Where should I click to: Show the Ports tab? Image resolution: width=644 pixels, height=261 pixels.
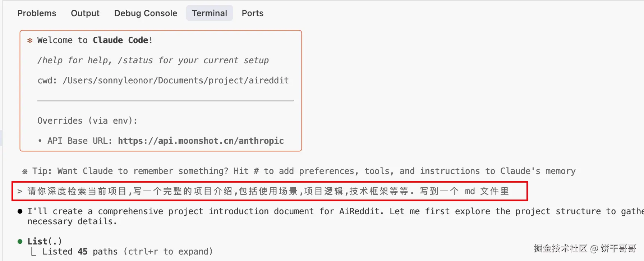pyautogui.click(x=252, y=13)
